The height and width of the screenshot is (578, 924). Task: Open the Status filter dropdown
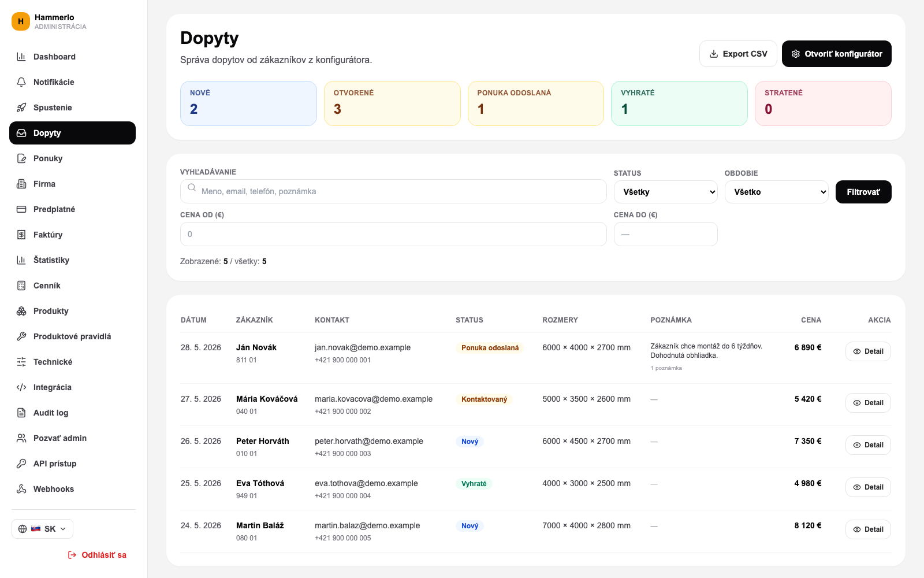(x=665, y=192)
